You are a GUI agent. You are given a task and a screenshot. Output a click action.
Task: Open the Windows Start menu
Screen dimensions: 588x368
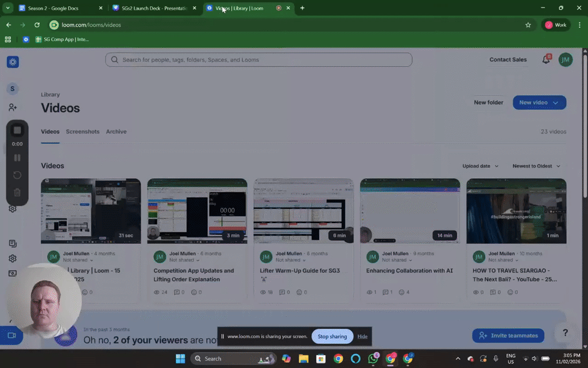[x=180, y=359]
